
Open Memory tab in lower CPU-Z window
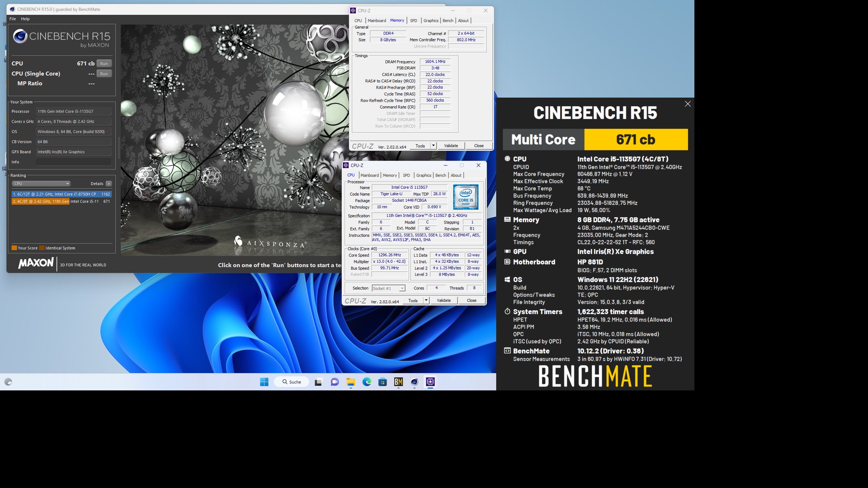pos(390,175)
